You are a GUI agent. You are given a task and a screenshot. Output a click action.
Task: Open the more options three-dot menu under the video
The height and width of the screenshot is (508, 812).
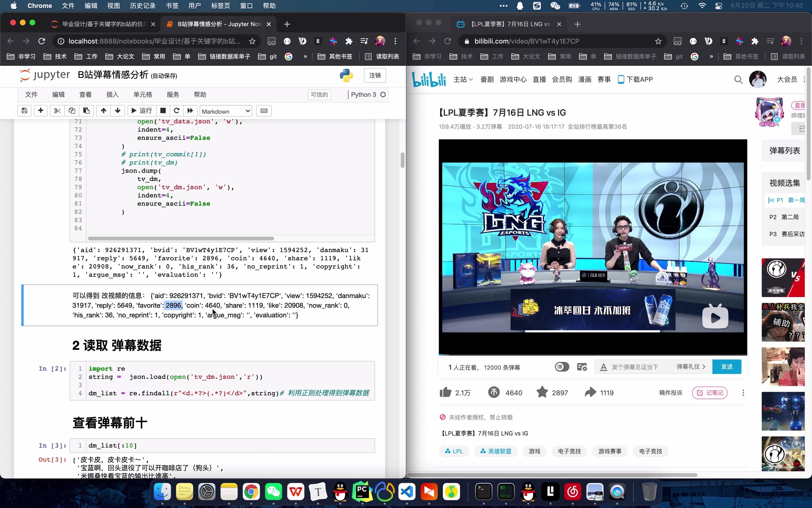coord(743,393)
